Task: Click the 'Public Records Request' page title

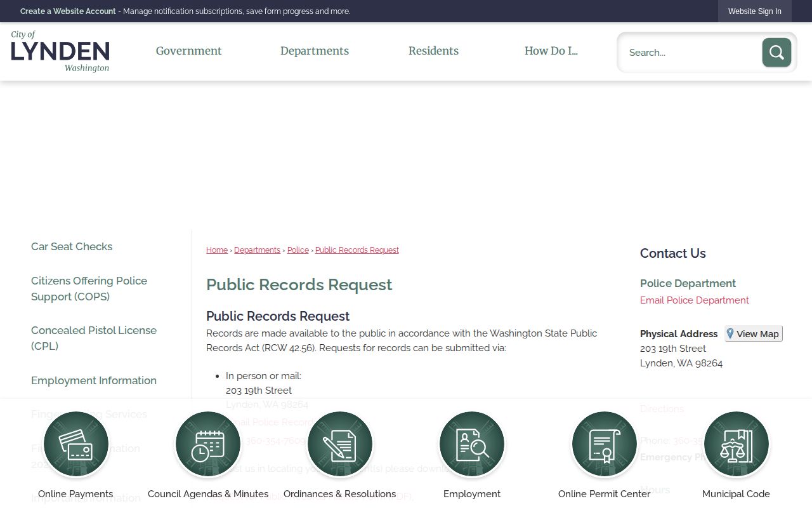Action: [299, 284]
